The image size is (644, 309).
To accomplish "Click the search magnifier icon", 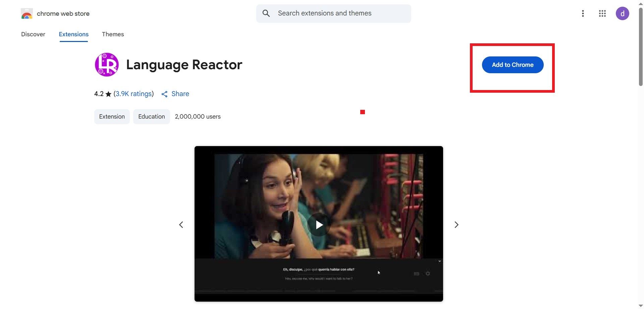I will pyautogui.click(x=266, y=13).
